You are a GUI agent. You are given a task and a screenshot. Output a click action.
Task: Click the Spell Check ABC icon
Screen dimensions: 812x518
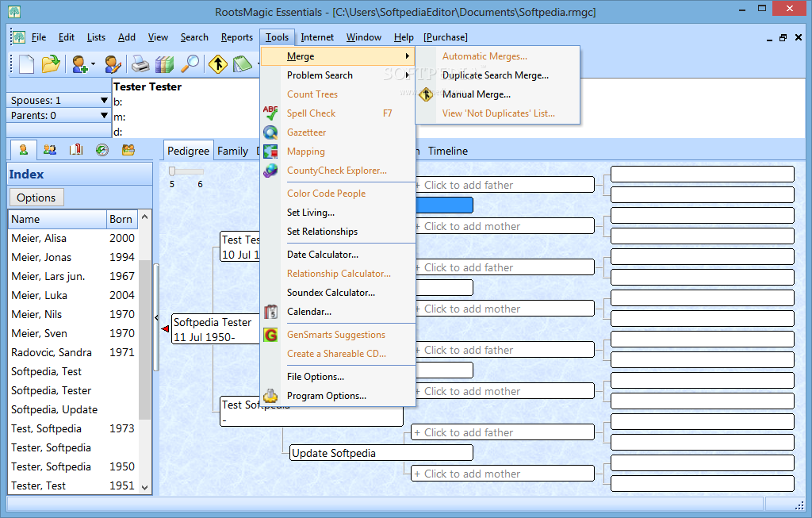270,113
